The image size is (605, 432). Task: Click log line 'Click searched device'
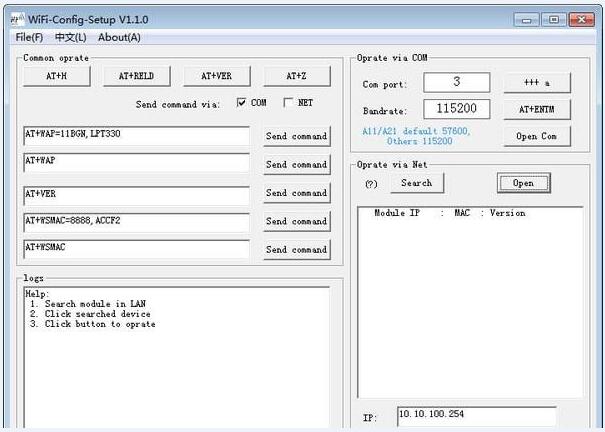coord(90,314)
